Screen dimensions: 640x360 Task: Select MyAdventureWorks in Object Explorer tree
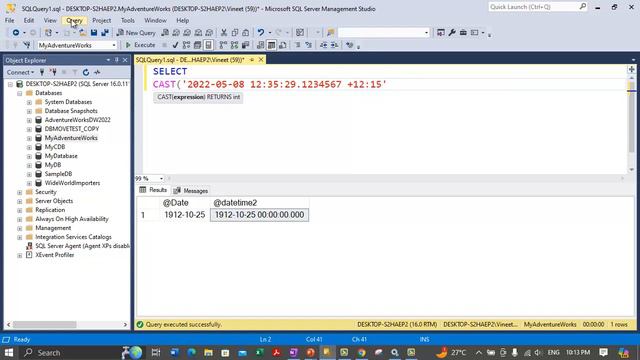click(x=71, y=138)
